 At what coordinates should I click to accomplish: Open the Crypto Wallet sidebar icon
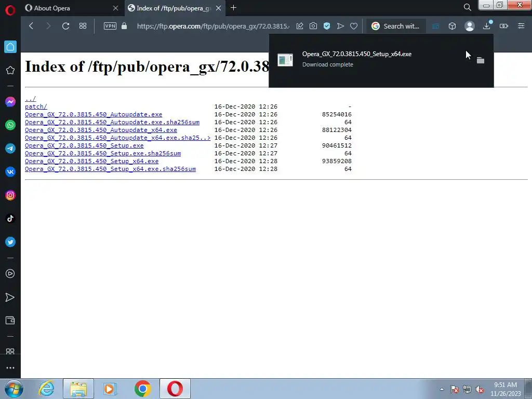10,321
